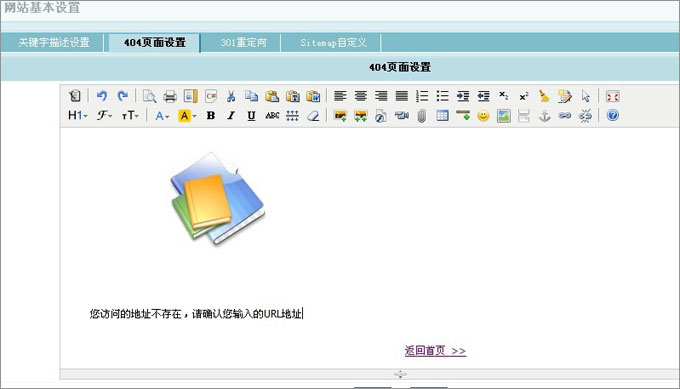The height and width of the screenshot is (389, 680).
Task: Toggle fullscreen editor mode icon
Action: [612, 96]
